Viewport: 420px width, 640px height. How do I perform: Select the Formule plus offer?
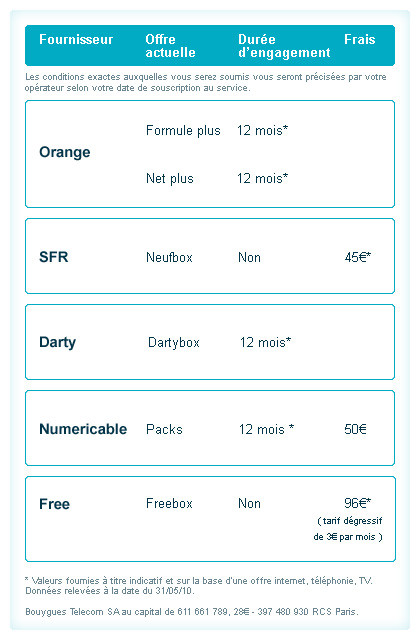point(183,131)
